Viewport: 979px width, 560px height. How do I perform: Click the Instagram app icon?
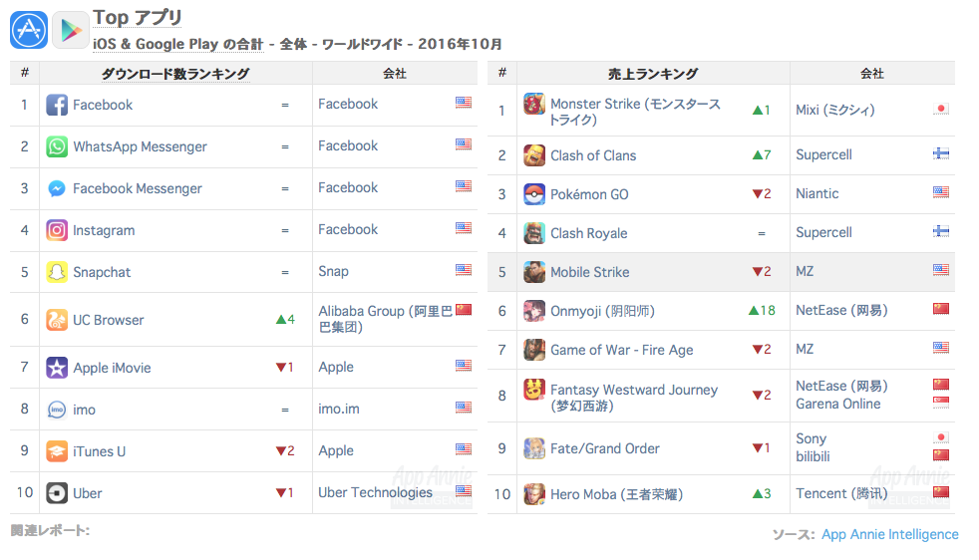57,230
